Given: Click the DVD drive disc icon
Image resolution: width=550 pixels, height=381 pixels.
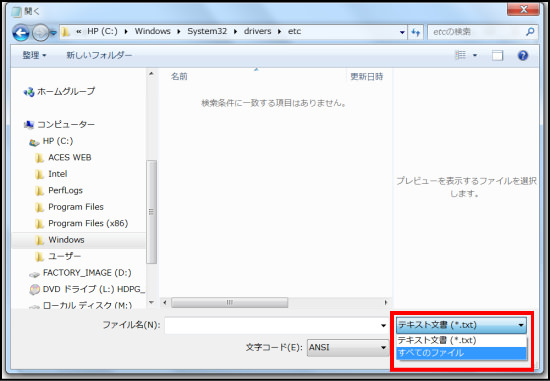Looking at the screenshot, I should pyautogui.click(x=34, y=289).
